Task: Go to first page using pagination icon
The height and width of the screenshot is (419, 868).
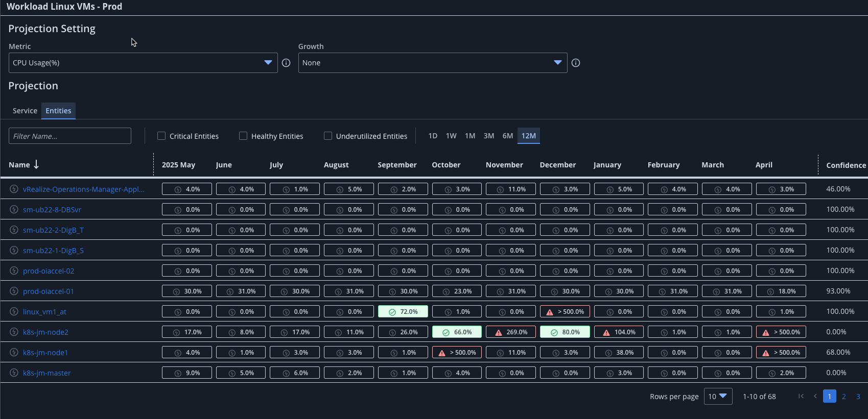Action: [x=801, y=397]
